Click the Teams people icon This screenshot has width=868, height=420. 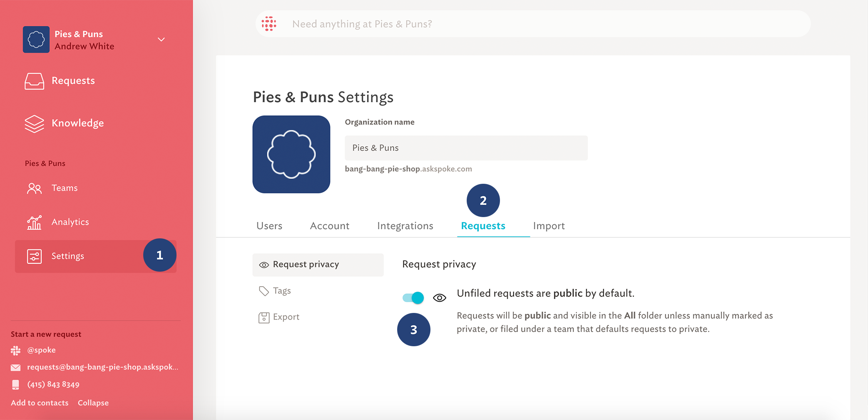tap(34, 188)
